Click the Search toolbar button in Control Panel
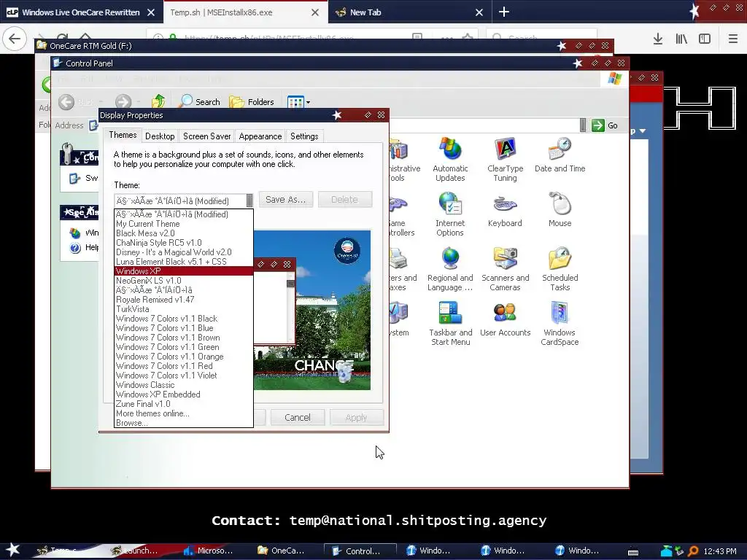The image size is (747, 560). coord(200,101)
